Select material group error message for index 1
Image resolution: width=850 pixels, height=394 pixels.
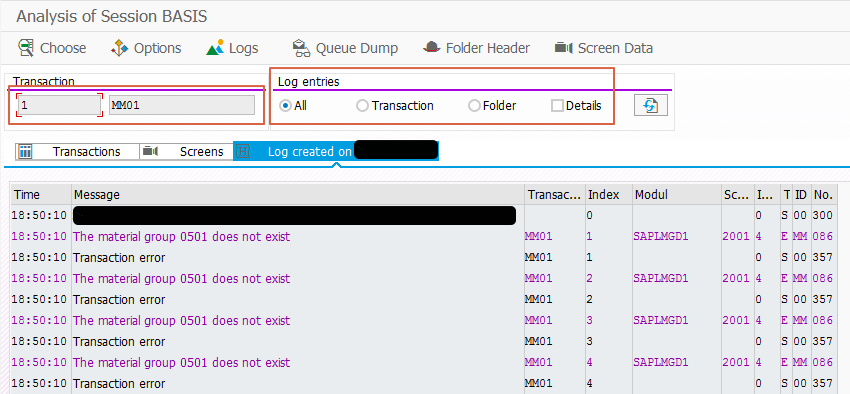click(x=182, y=236)
